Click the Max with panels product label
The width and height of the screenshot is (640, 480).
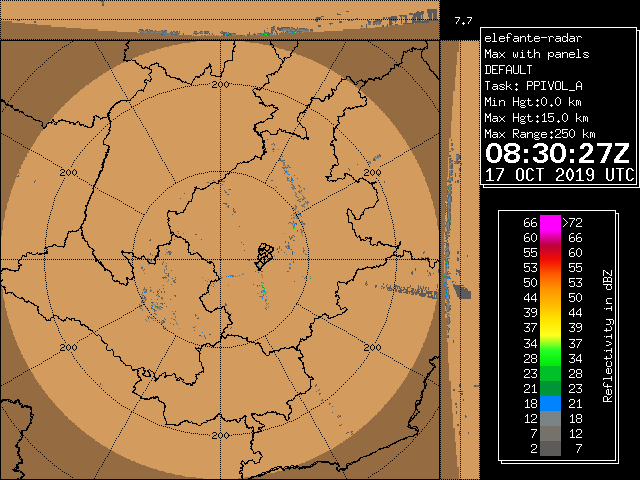536,54
